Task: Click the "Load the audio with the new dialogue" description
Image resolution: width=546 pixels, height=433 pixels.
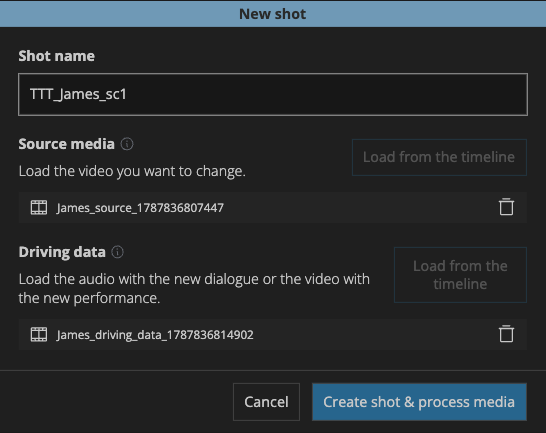Action: pos(194,288)
